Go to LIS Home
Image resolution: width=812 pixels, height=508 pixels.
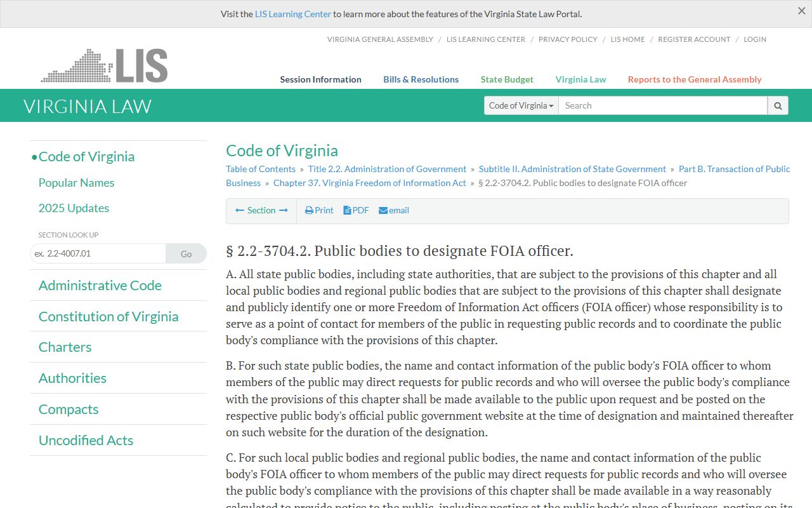[627, 39]
